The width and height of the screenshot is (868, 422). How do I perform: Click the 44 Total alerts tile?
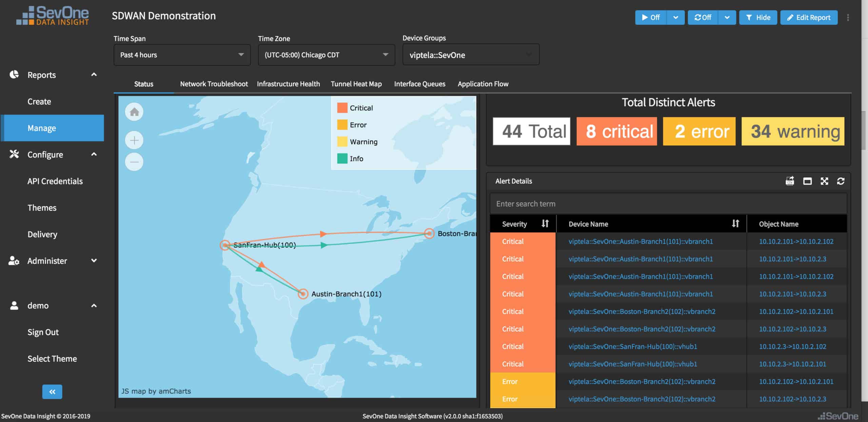pos(532,131)
